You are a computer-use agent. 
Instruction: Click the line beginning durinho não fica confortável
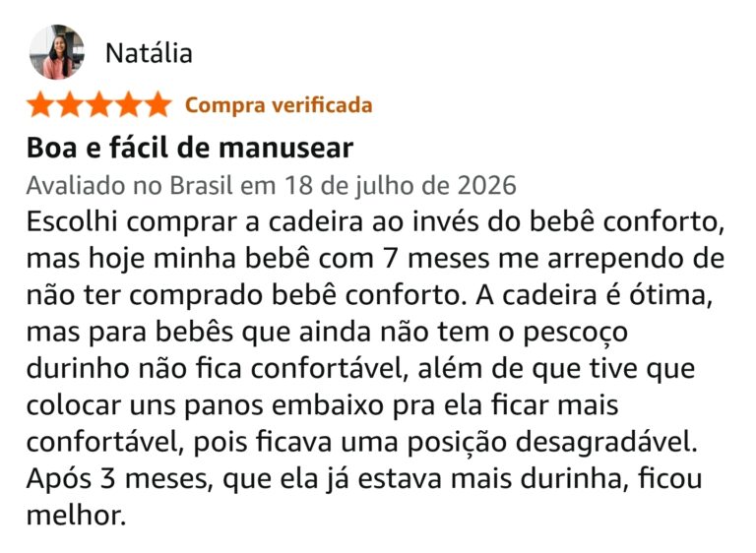[360, 369]
